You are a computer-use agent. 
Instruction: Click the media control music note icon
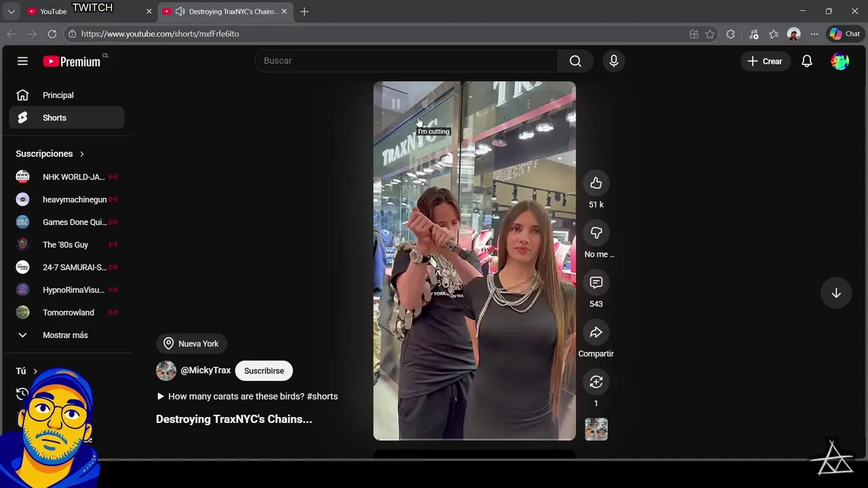coord(753,34)
